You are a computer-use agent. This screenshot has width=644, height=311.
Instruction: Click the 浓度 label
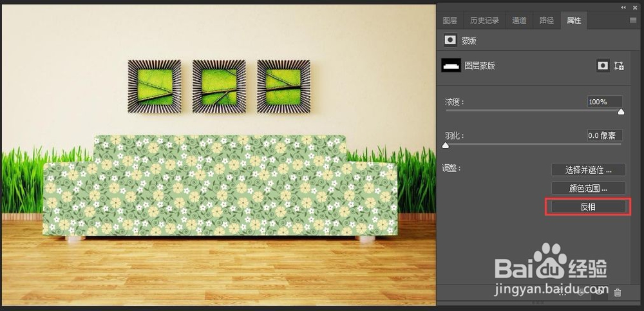455,102
